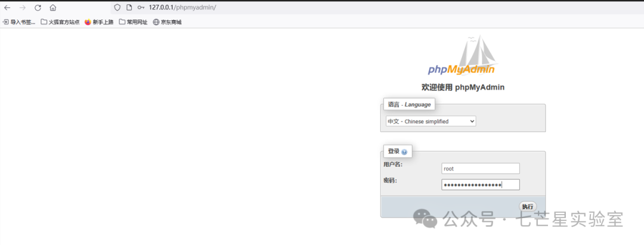644x245 pixels.
Task: Reload the page with refresh icon
Action: click(x=38, y=7)
